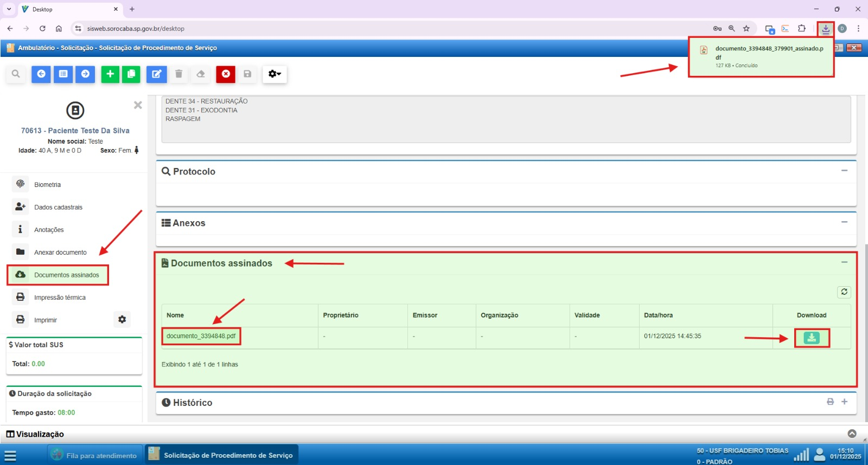This screenshot has width=868, height=465.
Task: Open the documento_3394848.pdf file name link
Action: pos(201,336)
